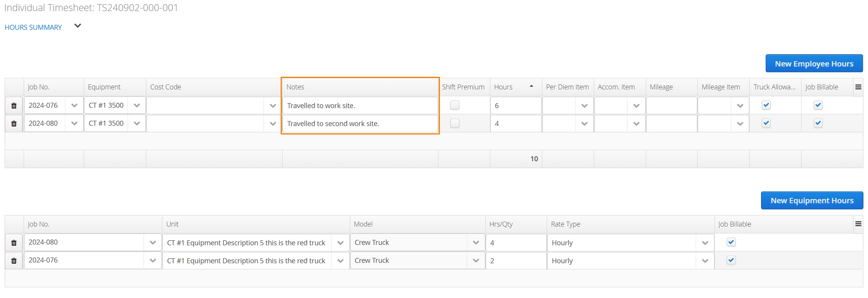Open Job No. dropdown for employee row 2024-080

tap(74, 123)
